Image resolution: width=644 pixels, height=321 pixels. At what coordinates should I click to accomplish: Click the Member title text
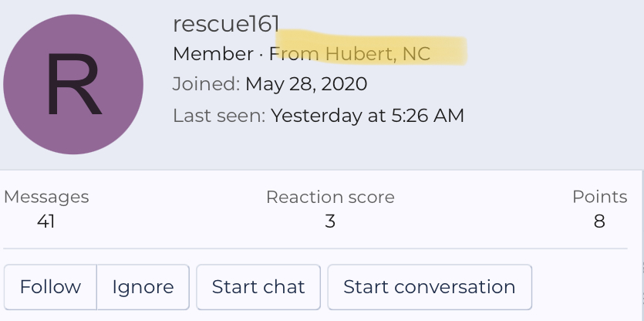pyautogui.click(x=213, y=54)
